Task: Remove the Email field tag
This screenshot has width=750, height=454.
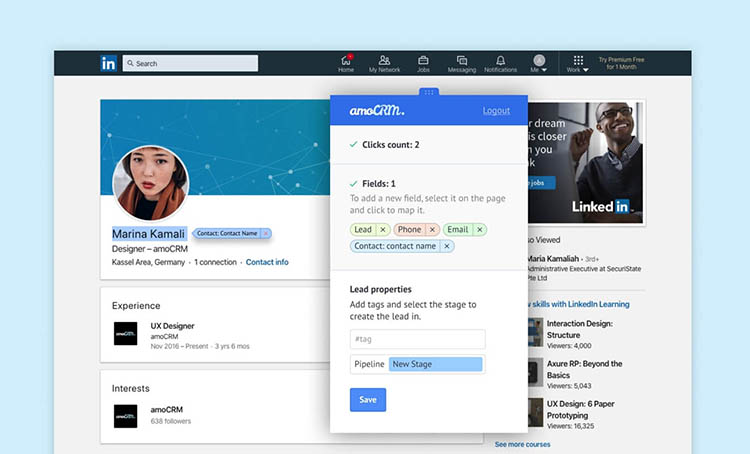Action: coord(479,230)
